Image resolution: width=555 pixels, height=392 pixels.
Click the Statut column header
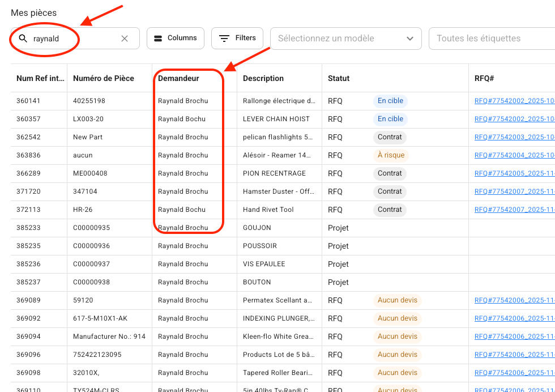tap(339, 79)
